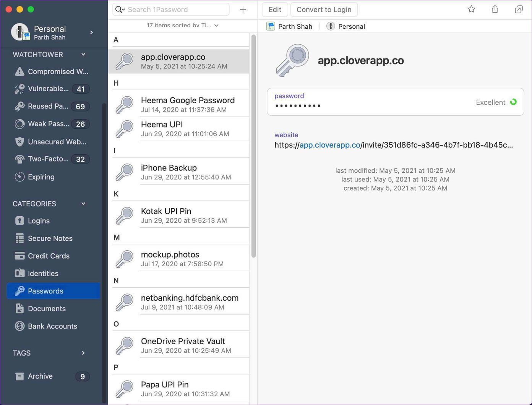Image resolution: width=532 pixels, height=405 pixels.
Task: Open the items sort order dropdown
Action: [x=182, y=25]
